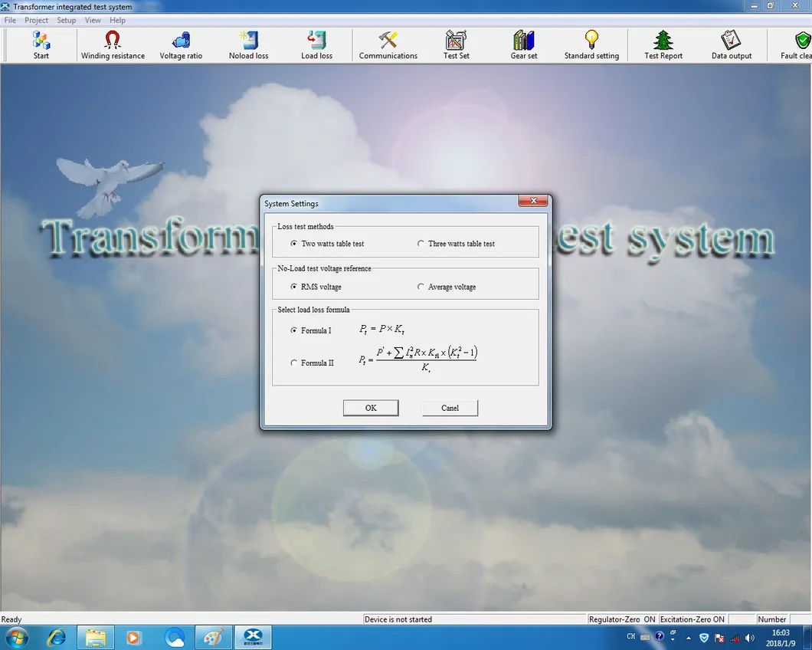Viewport: 812px width, 650px height.
Task: Select the Voltage ratio tool
Action: tap(181, 44)
